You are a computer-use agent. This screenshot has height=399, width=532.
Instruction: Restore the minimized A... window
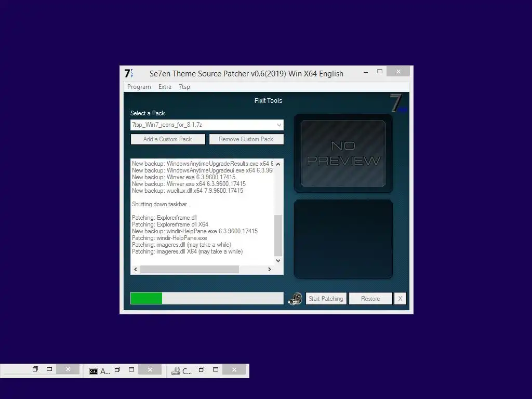tap(117, 369)
